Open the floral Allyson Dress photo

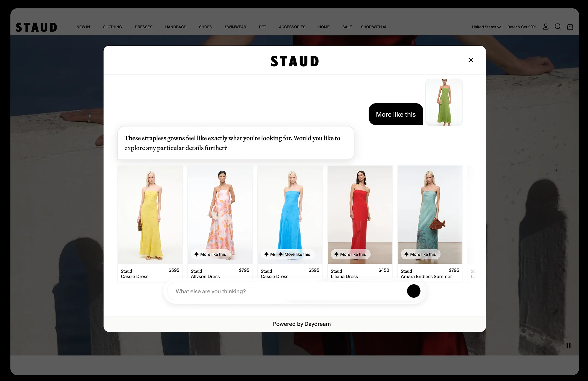[220, 214]
